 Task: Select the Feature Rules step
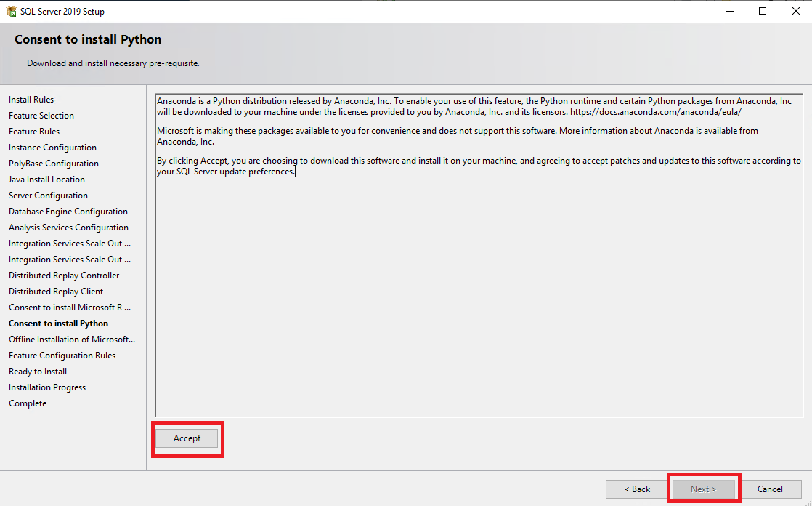click(34, 132)
